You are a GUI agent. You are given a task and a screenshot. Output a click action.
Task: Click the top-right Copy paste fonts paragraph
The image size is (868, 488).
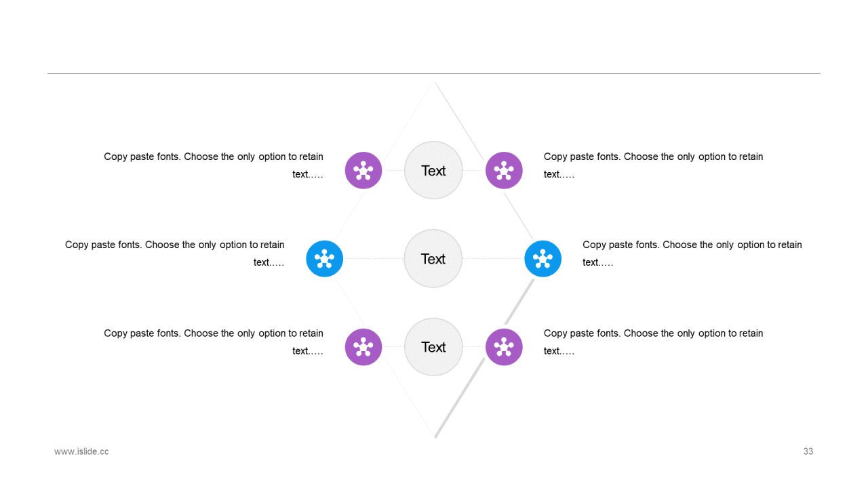[654, 165]
